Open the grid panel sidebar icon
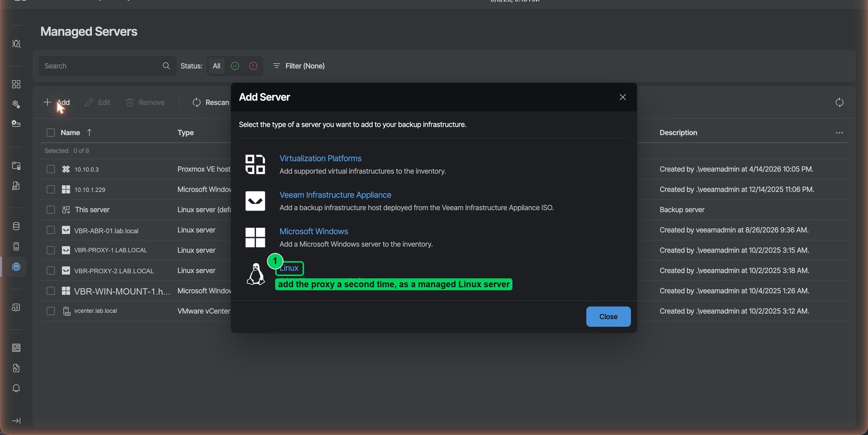Image resolution: width=868 pixels, height=435 pixels. 16,348
